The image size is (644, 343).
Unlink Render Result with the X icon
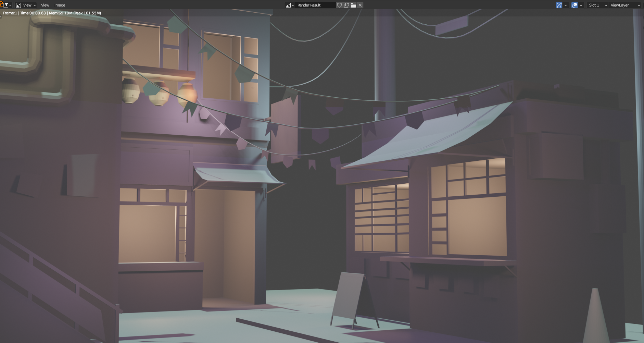(x=360, y=5)
